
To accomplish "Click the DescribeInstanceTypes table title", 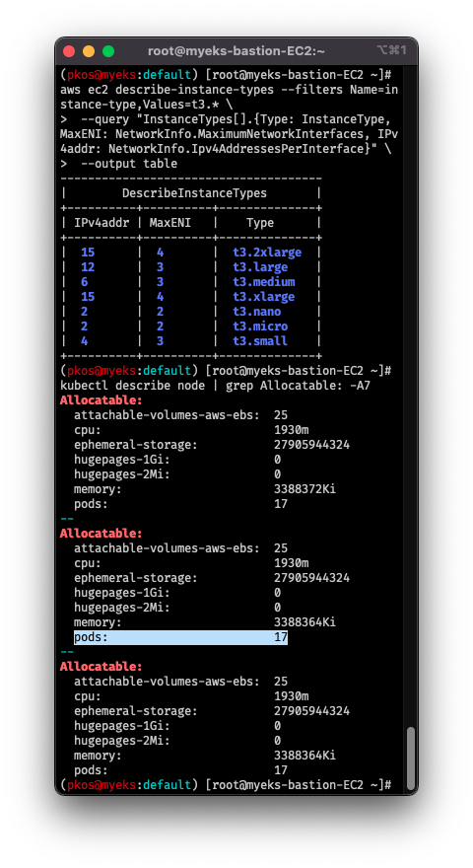I will pyautogui.click(x=195, y=193).
